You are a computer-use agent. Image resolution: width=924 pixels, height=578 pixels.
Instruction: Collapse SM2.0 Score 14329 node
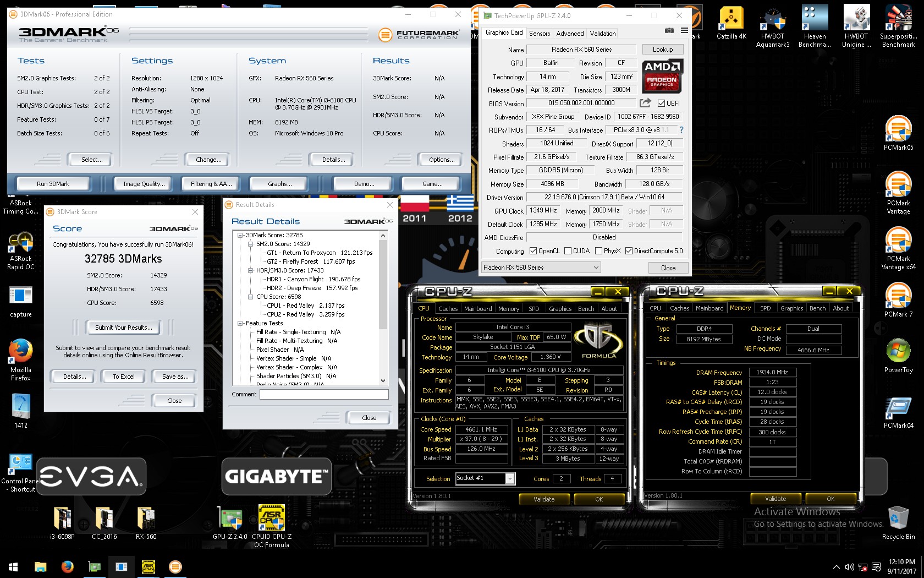point(250,244)
